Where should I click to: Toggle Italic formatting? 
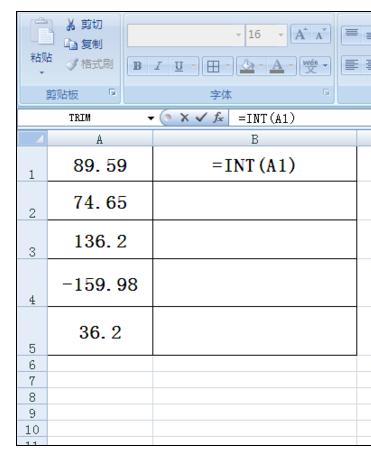[158, 66]
